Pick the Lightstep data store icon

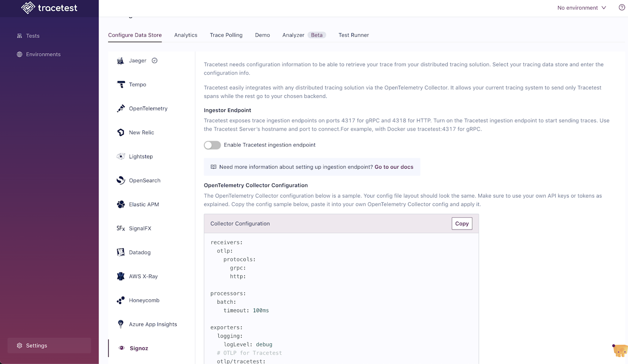tap(121, 156)
